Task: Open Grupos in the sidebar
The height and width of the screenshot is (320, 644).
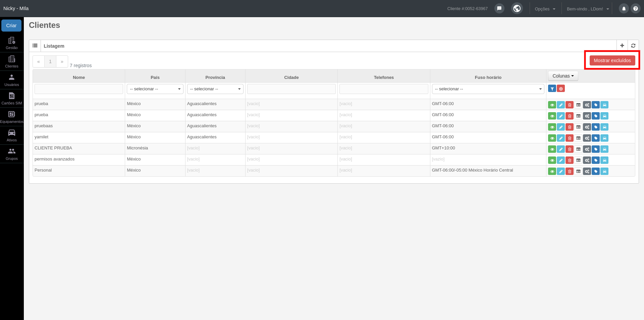Action: coord(12,154)
